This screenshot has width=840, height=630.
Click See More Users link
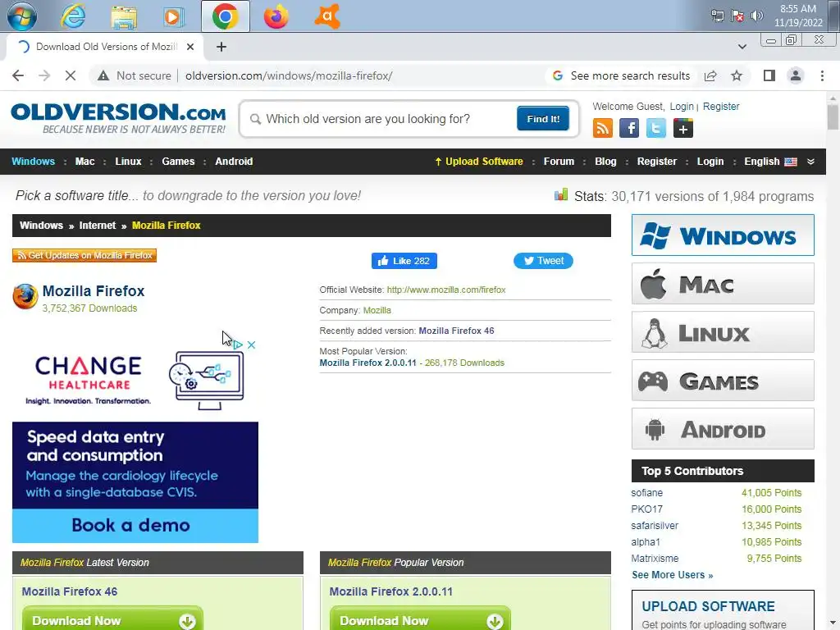coord(673,575)
